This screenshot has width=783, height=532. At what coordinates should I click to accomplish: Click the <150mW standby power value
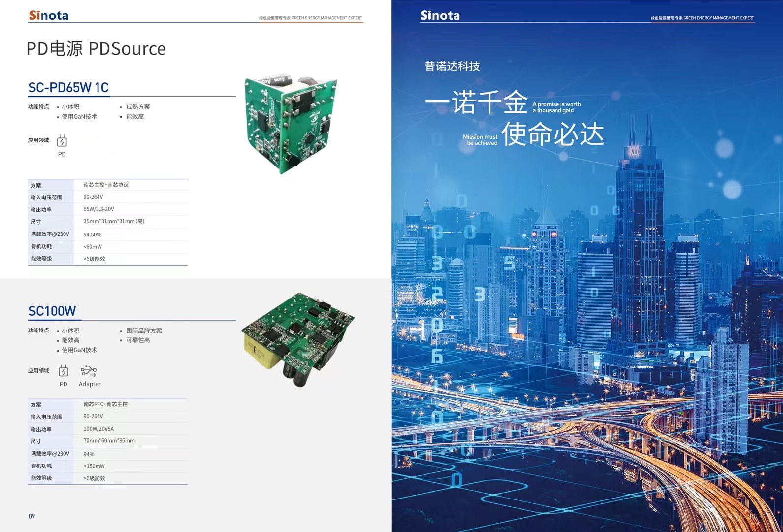[94, 466]
